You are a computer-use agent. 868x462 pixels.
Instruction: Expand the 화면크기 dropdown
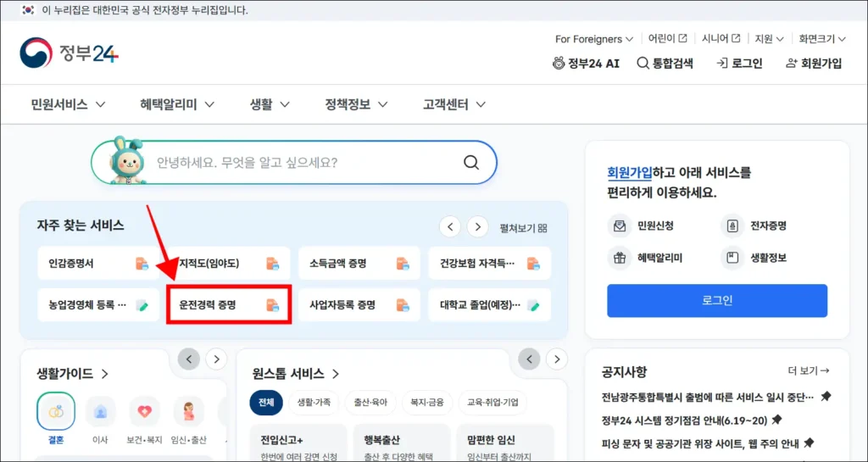[822, 39]
